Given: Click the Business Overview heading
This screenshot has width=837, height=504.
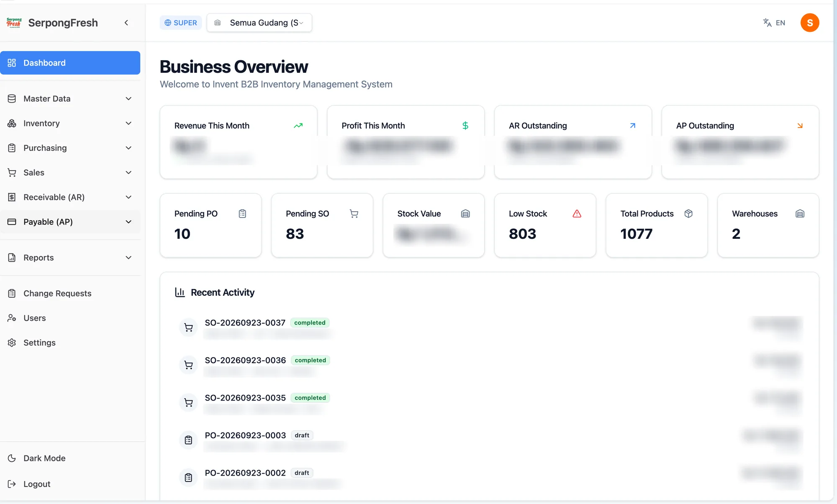Looking at the screenshot, I should pyautogui.click(x=234, y=67).
